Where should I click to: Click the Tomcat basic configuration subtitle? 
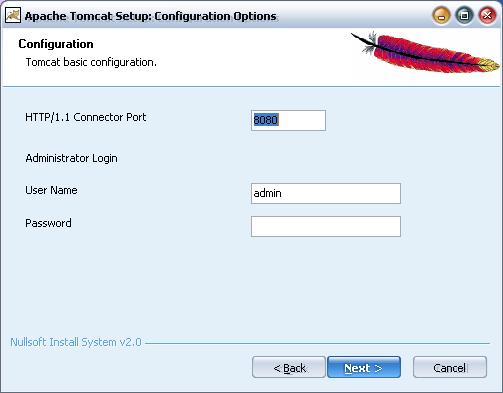point(91,62)
